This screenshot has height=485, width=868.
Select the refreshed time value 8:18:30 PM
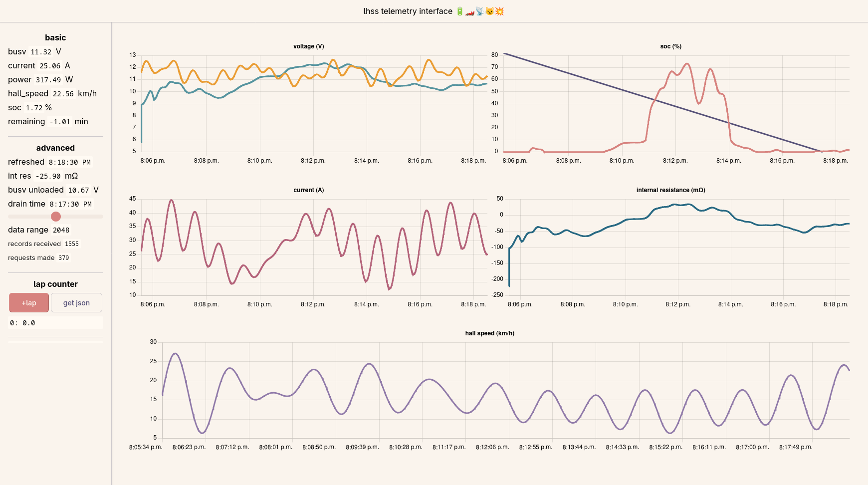[x=70, y=162]
